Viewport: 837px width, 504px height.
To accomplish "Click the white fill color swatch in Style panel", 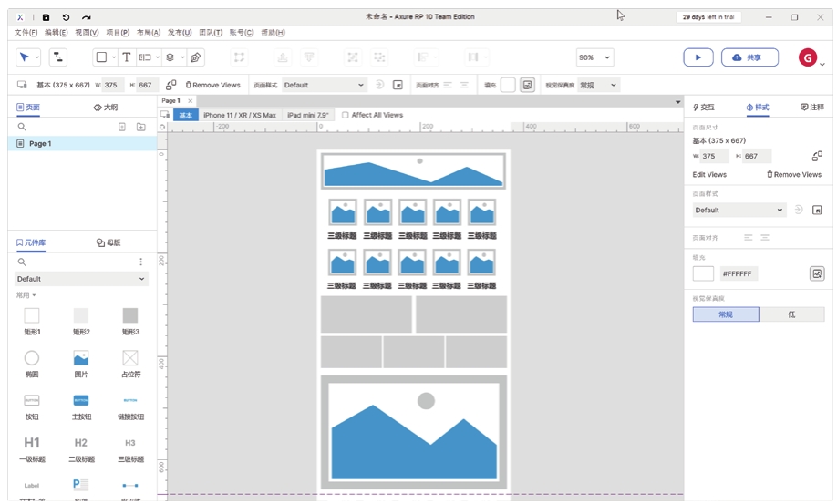I will click(703, 273).
